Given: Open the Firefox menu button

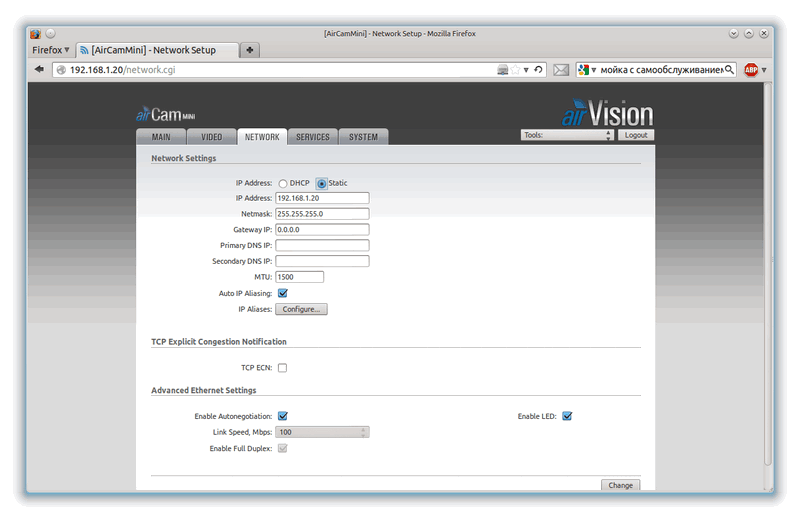Looking at the screenshot, I should [51, 50].
